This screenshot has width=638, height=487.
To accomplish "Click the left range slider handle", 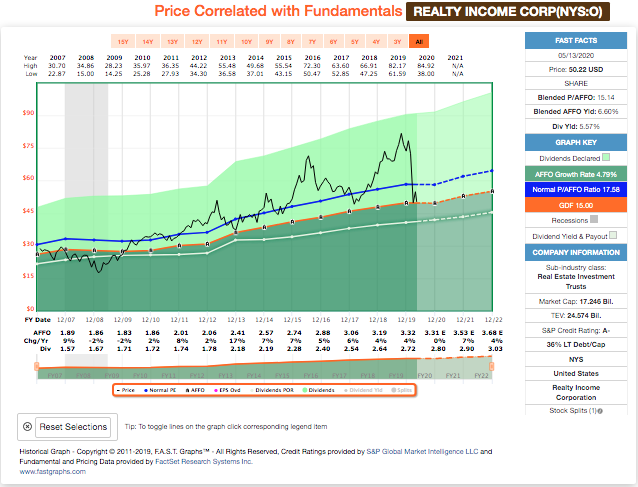I will click(x=37, y=367).
